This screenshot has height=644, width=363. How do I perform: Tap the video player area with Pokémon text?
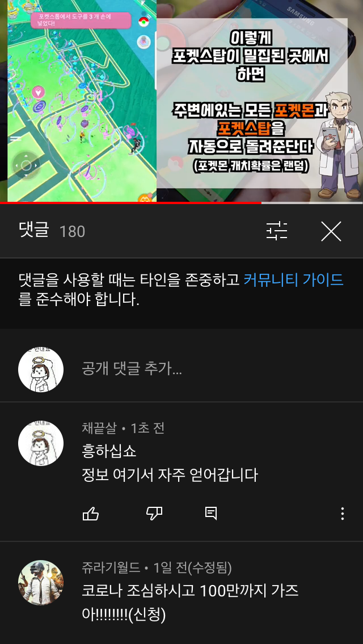click(x=181, y=101)
